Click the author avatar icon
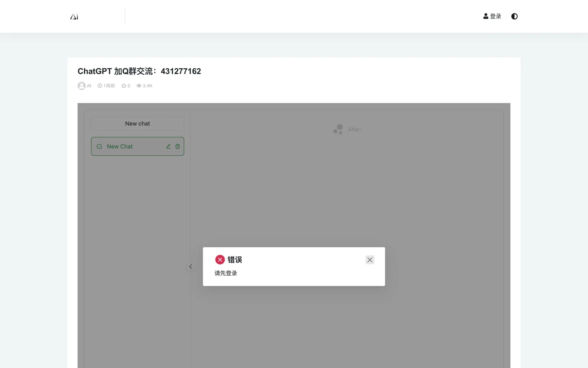The width and height of the screenshot is (588, 368). click(x=82, y=86)
